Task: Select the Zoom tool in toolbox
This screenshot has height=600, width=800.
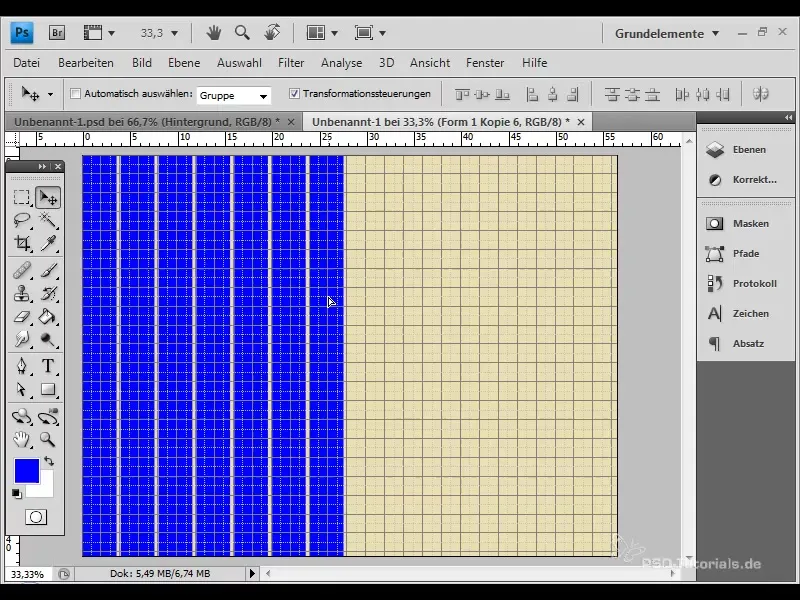Action: click(x=48, y=439)
